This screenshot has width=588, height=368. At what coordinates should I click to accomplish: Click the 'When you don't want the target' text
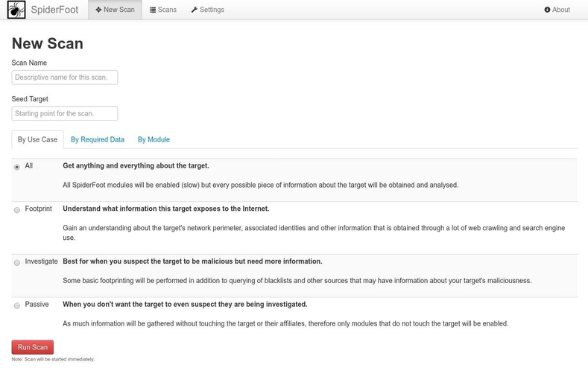point(185,304)
